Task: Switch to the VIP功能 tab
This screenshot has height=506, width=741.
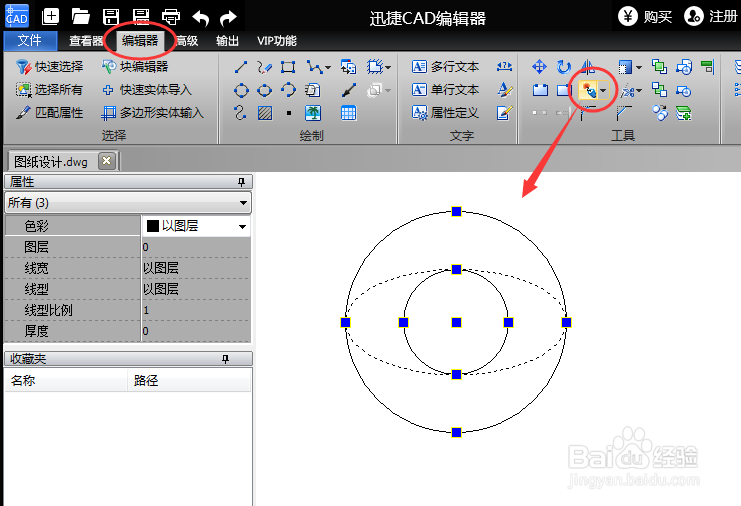Action: (x=277, y=41)
